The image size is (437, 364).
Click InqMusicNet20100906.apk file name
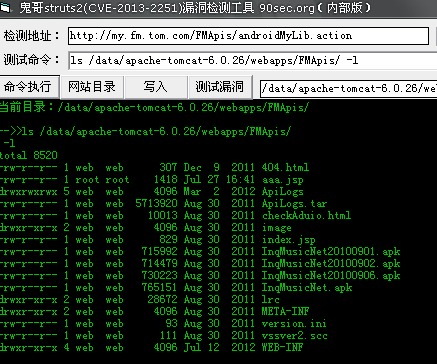(331, 276)
